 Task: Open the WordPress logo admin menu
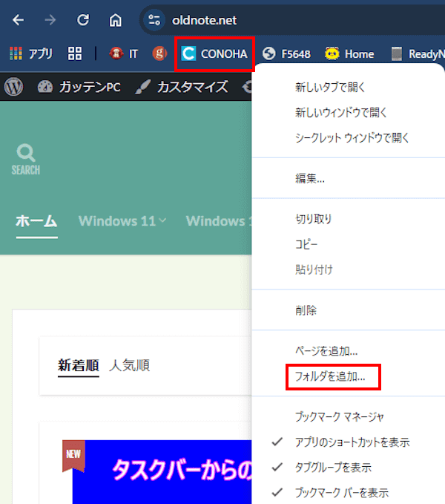[x=13, y=87]
